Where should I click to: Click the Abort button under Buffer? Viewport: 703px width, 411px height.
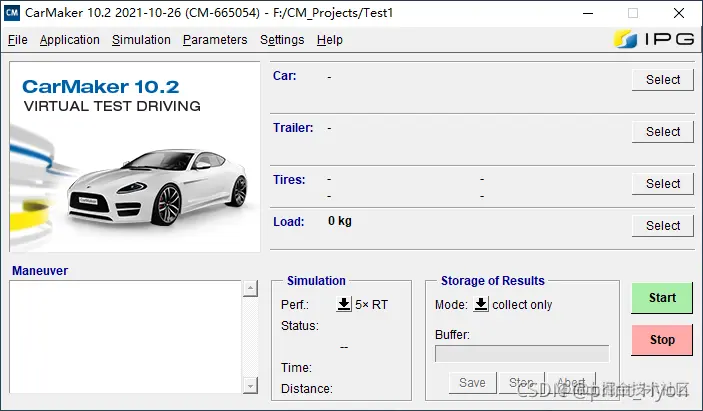coord(571,383)
